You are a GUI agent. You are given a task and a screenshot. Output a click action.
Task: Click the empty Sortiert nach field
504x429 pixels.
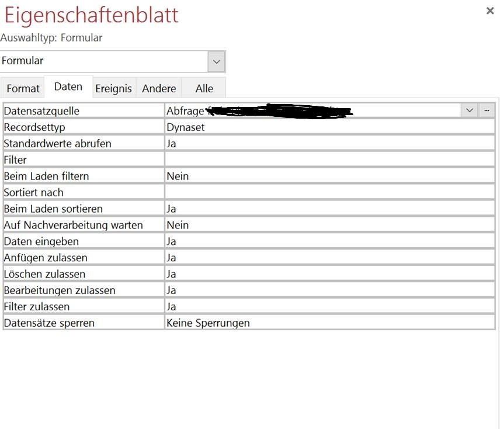pos(329,192)
